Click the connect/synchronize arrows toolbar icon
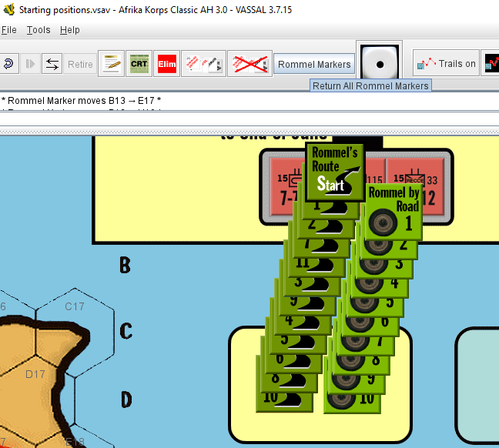 (52, 64)
